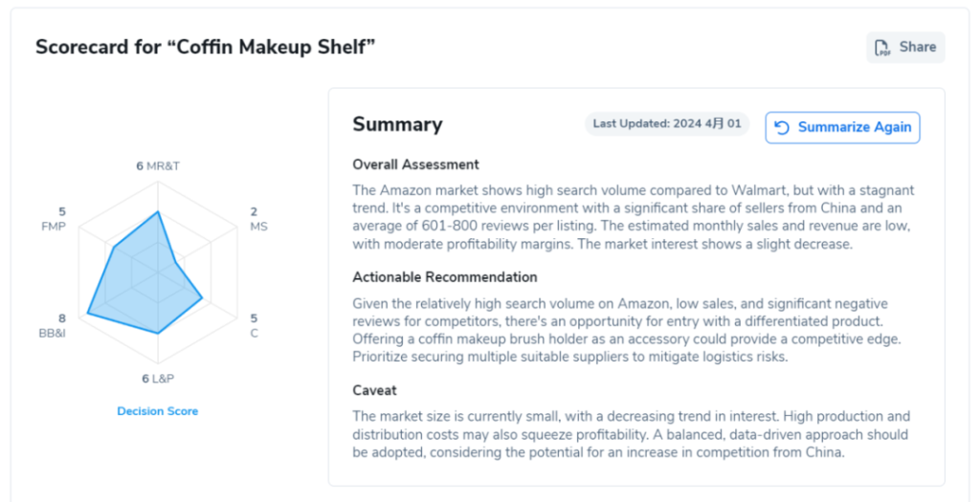Click the Caveat paragraph text
This screenshot has height=502, width=980.
[x=631, y=434]
